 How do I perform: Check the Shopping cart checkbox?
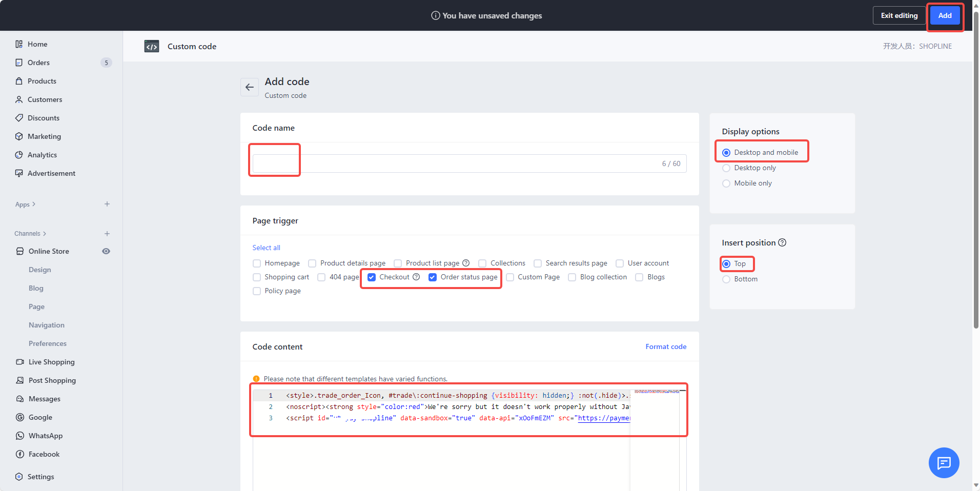point(257,277)
